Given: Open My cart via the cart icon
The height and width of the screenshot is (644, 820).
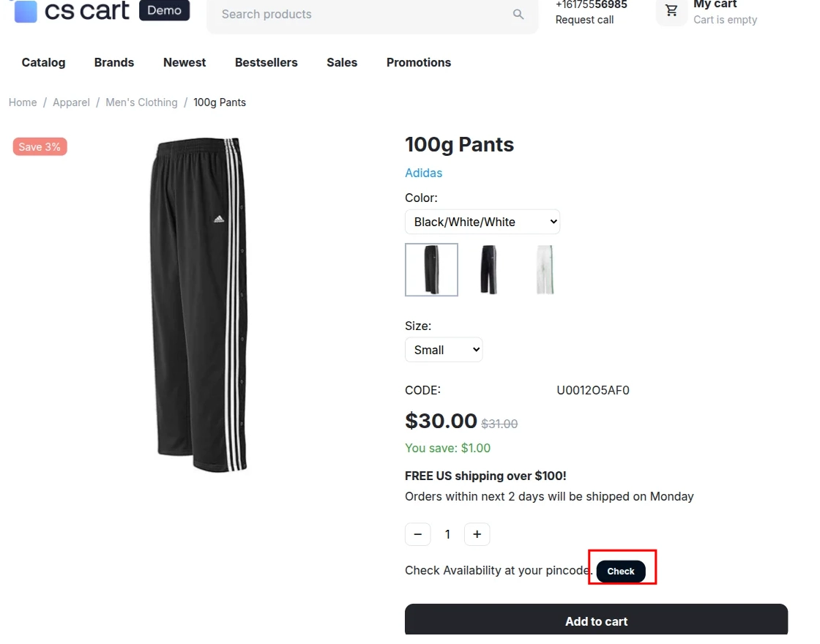Looking at the screenshot, I should tap(671, 11).
